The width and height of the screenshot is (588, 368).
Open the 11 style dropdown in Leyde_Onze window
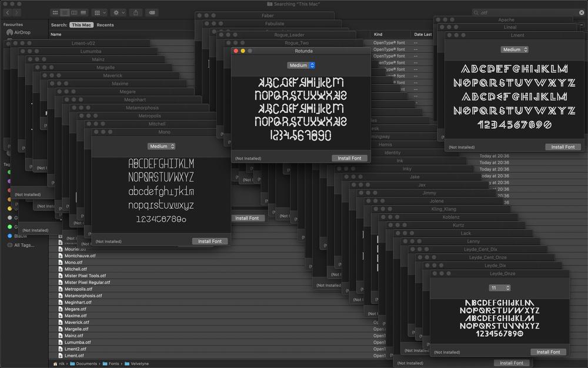click(499, 288)
